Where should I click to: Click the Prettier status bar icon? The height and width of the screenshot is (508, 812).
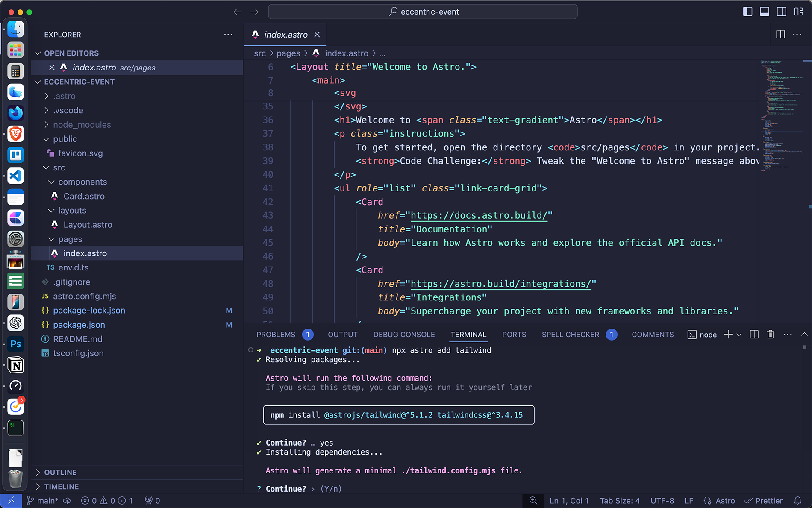pos(764,500)
